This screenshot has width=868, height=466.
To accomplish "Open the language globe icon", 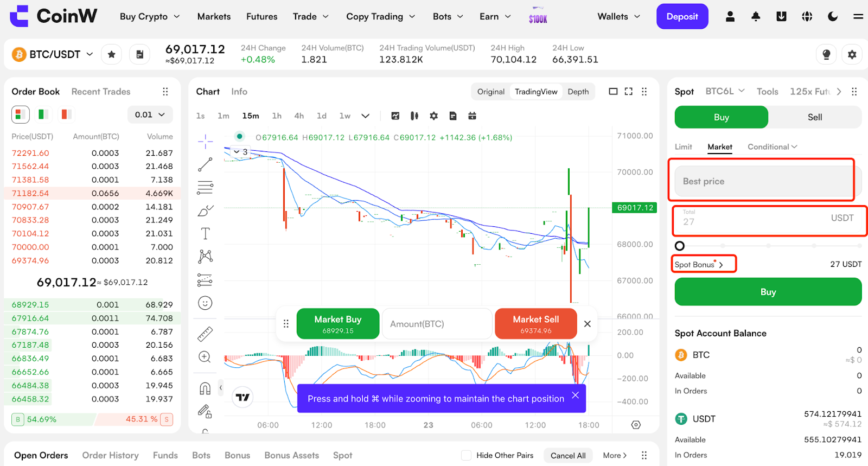I will point(807,16).
